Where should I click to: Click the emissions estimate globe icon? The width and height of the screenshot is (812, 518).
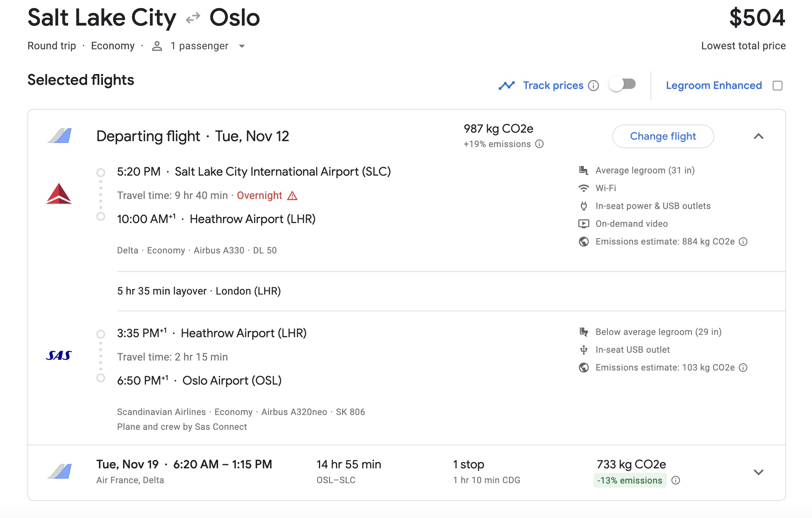(583, 241)
